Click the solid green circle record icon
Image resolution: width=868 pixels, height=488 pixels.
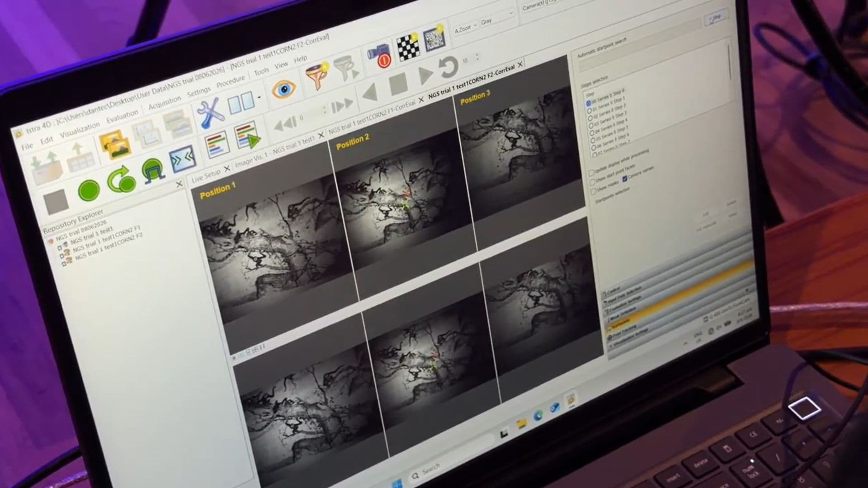[89, 190]
